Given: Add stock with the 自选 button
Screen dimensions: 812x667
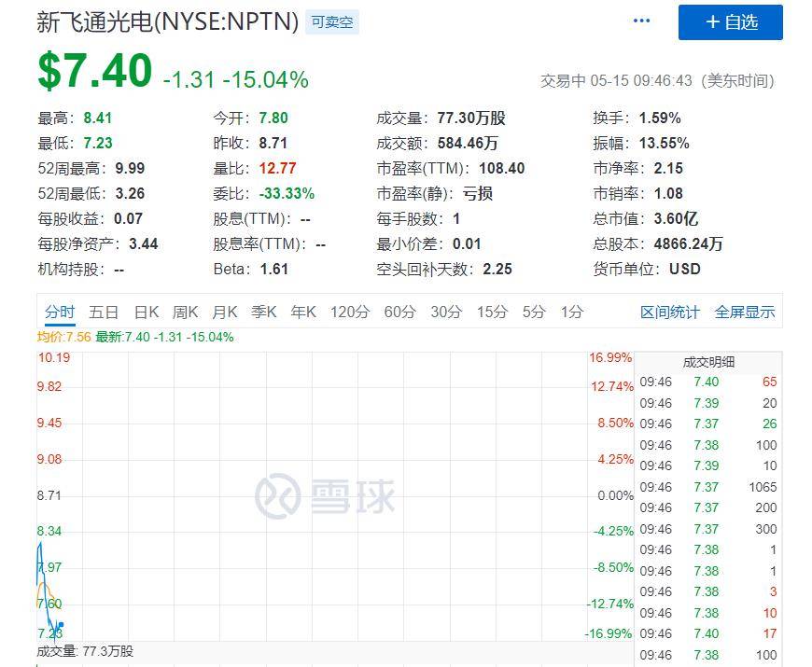Looking at the screenshot, I should point(730,22).
